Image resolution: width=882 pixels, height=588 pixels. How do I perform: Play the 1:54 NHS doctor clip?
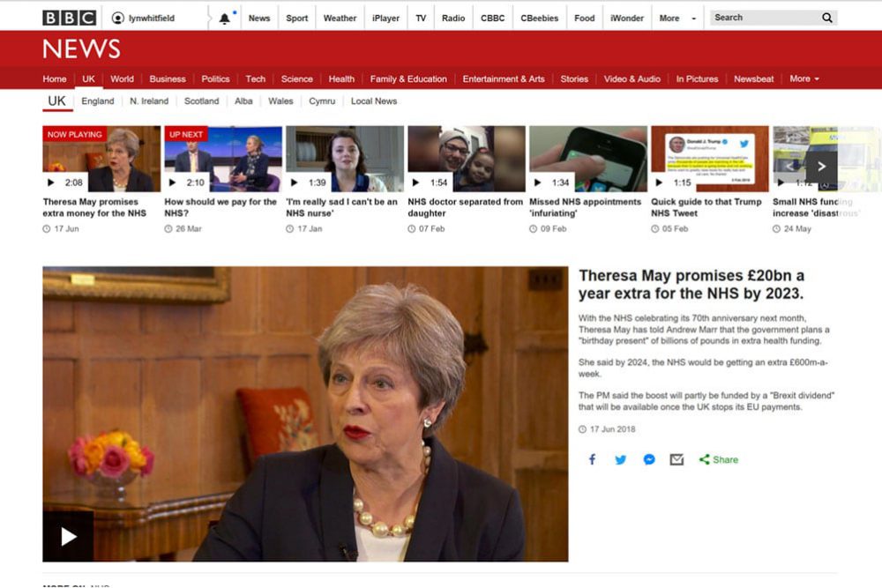[x=467, y=159]
